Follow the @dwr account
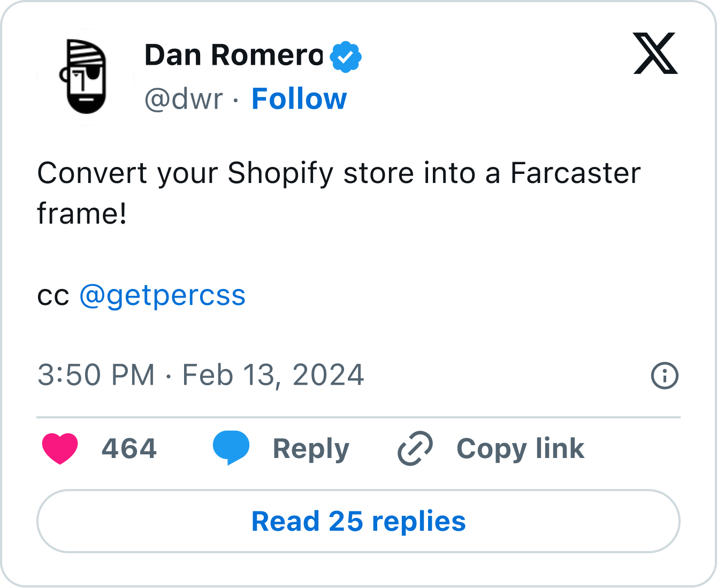 click(x=299, y=99)
